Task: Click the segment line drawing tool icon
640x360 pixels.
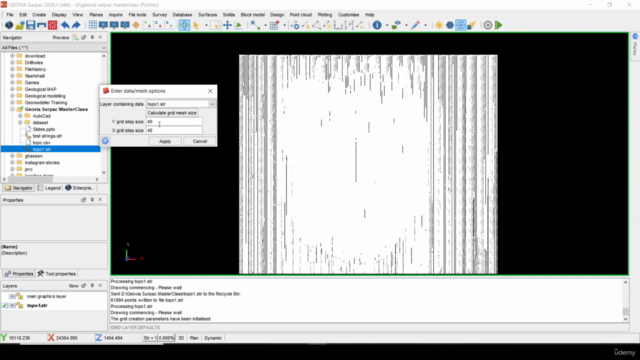Action: (255, 25)
